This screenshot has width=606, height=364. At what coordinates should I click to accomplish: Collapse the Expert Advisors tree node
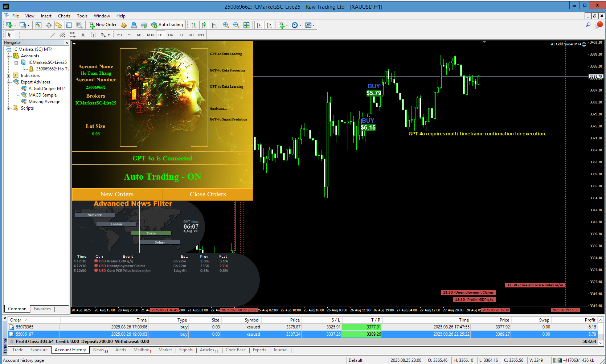point(9,82)
